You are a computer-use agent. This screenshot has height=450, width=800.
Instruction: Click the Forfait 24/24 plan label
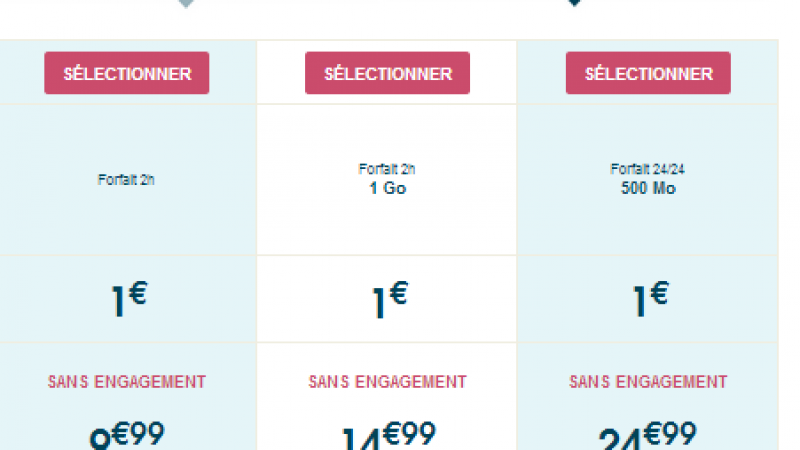tap(648, 168)
